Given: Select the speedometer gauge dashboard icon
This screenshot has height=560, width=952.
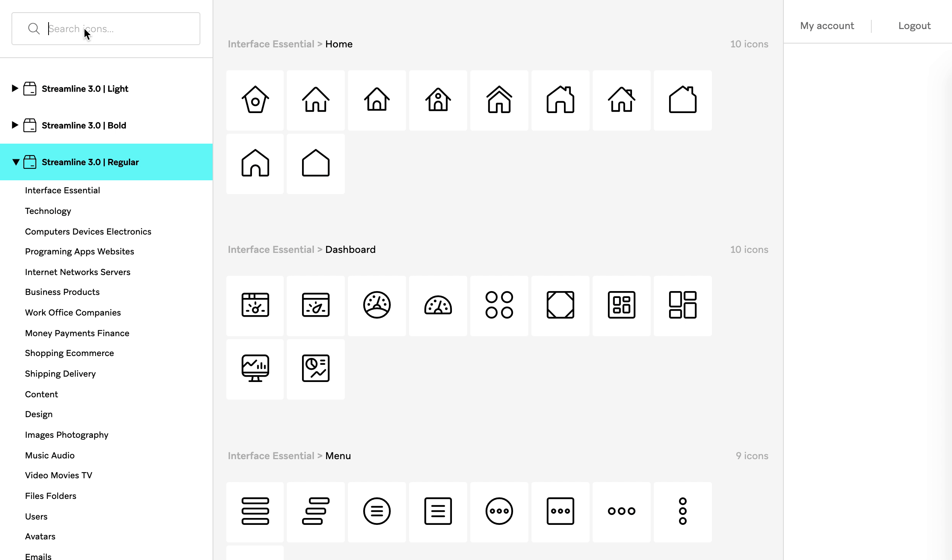Looking at the screenshot, I should point(438,305).
